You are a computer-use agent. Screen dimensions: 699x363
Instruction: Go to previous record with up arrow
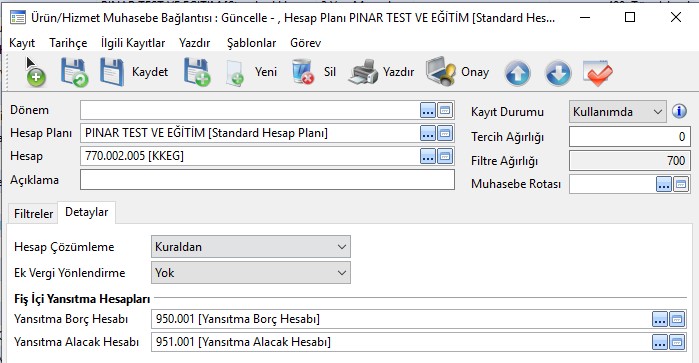pos(517,73)
